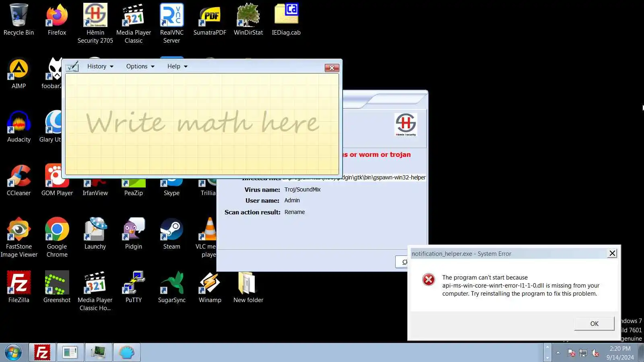Click the Google Chrome desktop icon
Viewport: 644px width, 362px height.
point(57,237)
